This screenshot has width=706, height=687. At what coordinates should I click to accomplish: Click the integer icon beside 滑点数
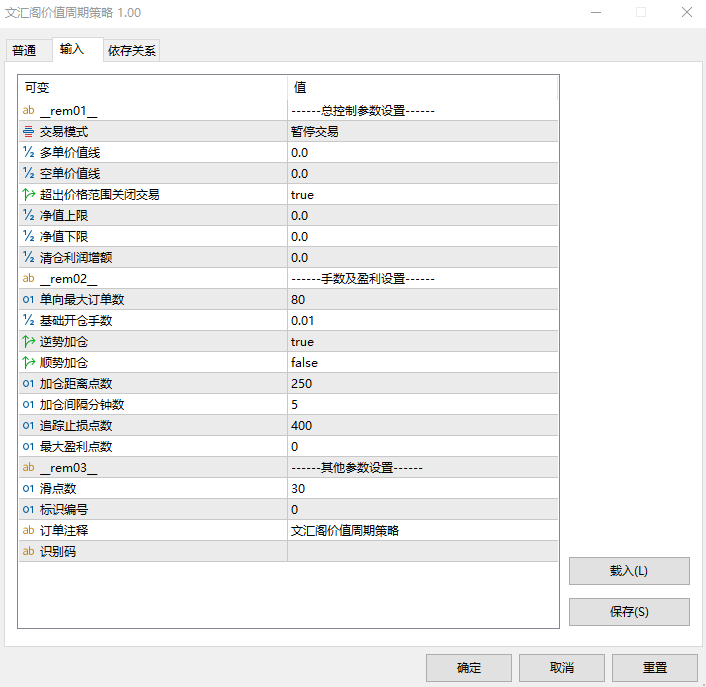click(x=28, y=489)
